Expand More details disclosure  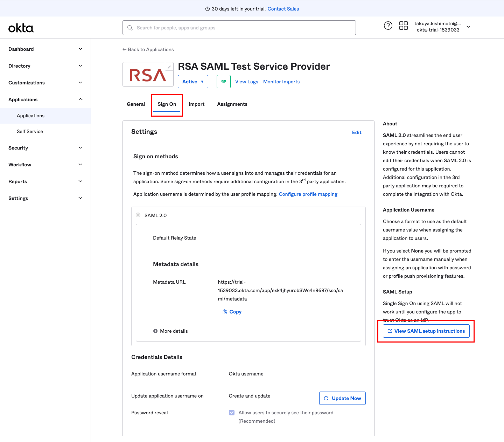click(x=155, y=331)
